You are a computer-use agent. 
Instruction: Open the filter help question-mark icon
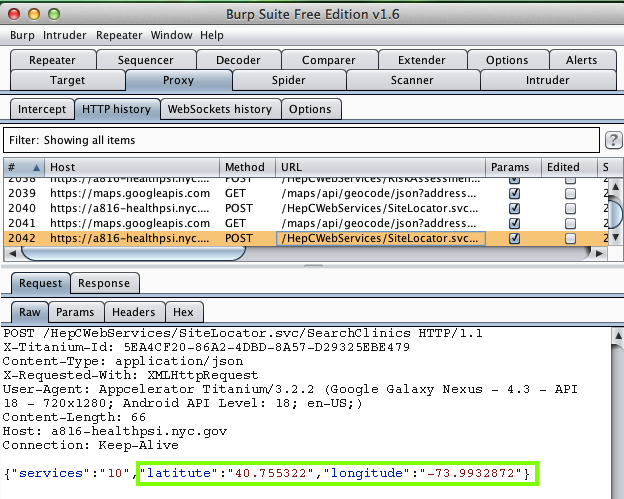coord(613,140)
